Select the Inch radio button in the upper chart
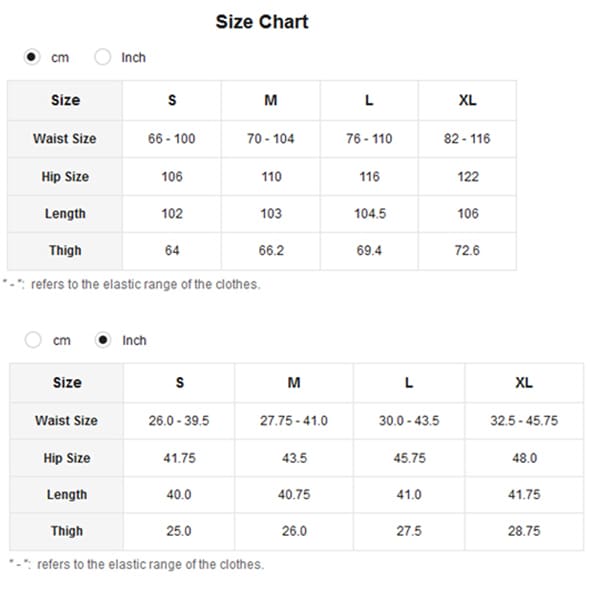Screen dimensions: 600x600 tap(102, 58)
